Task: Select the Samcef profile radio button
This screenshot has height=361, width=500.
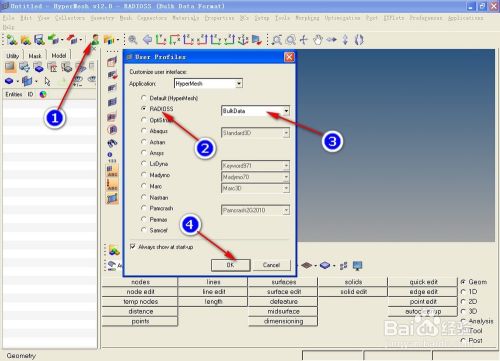Action: coord(144,230)
